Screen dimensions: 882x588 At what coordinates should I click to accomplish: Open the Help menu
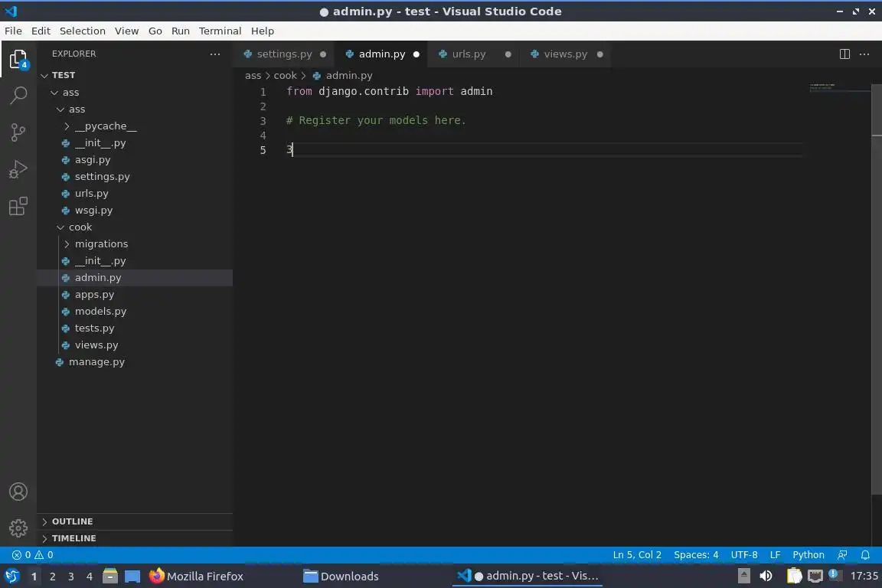pos(262,31)
